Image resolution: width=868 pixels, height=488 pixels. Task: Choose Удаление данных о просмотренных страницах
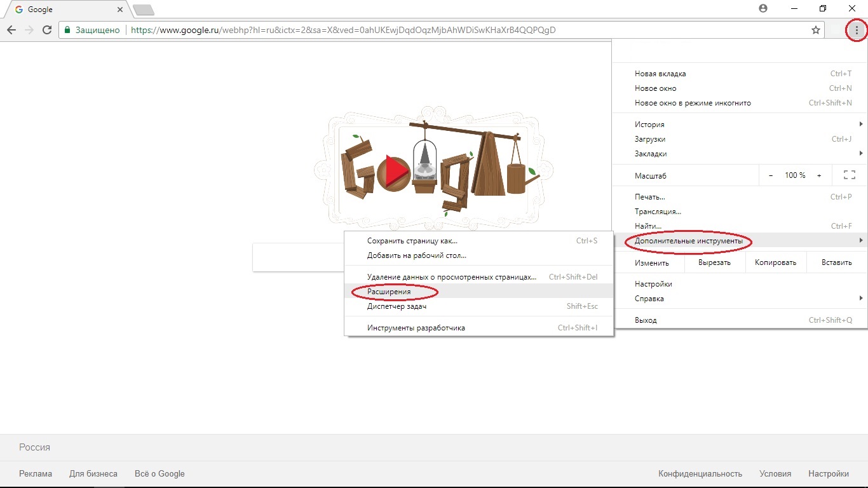point(479,277)
